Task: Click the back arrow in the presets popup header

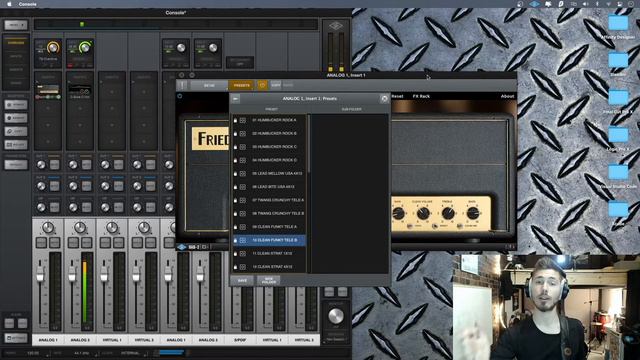Action: point(236,99)
